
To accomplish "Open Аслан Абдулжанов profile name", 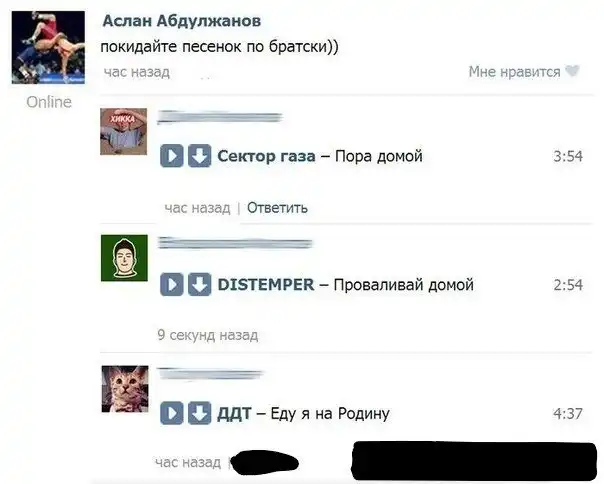I will pyautogui.click(x=182, y=21).
